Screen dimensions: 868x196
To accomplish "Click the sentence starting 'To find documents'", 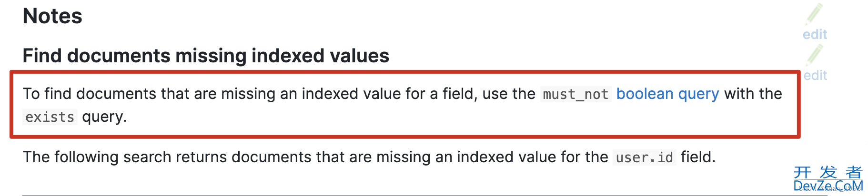I will point(403,105).
